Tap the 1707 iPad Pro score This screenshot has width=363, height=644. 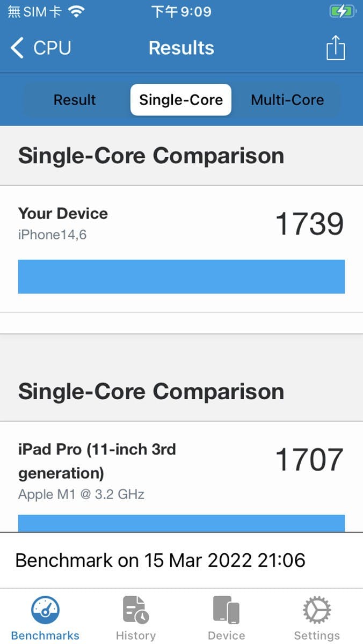309,460
